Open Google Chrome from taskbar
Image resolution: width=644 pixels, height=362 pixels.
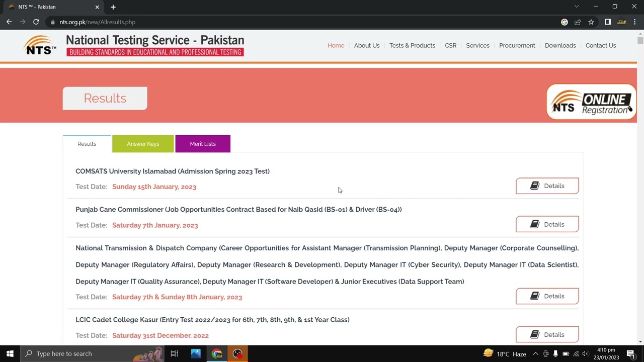pyautogui.click(x=217, y=353)
